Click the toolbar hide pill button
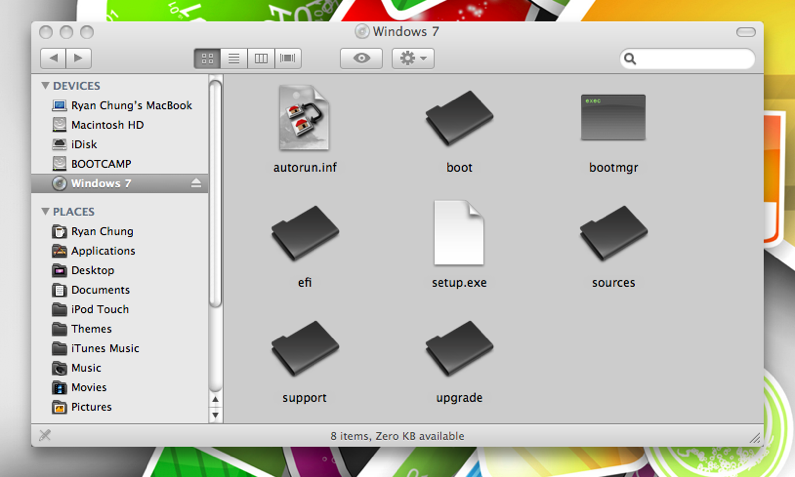795x477 pixels. point(746,32)
